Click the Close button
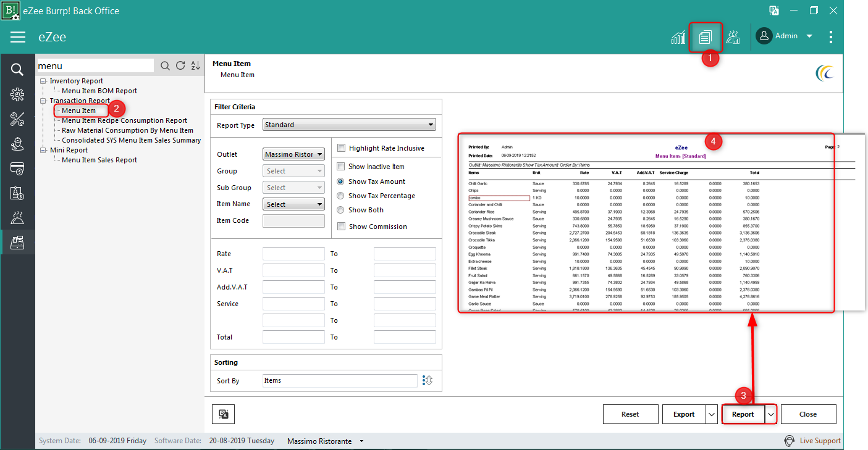868x450 pixels. [808, 414]
